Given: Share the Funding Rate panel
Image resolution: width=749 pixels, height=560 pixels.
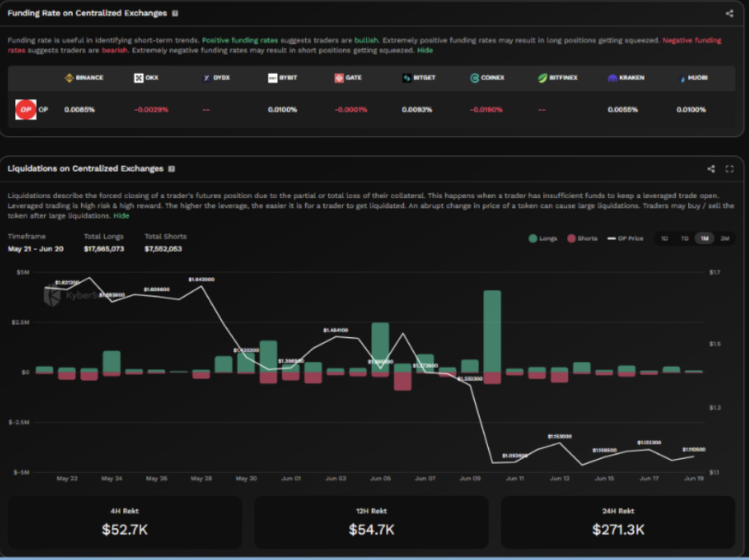Looking at the screenshot, I should click(x=729, y=14).
